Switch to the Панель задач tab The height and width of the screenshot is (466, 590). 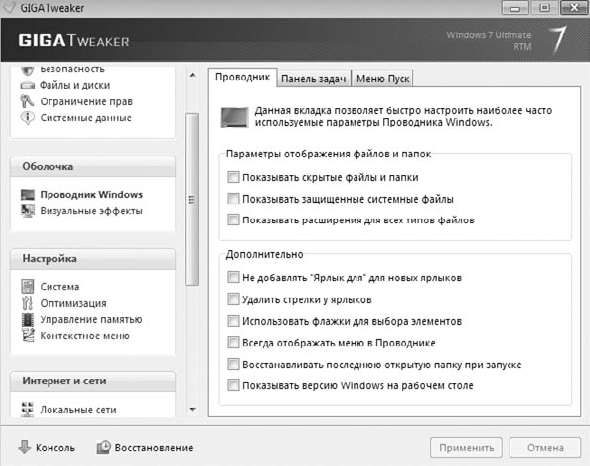pyautogui.click(x=313, y=79)
